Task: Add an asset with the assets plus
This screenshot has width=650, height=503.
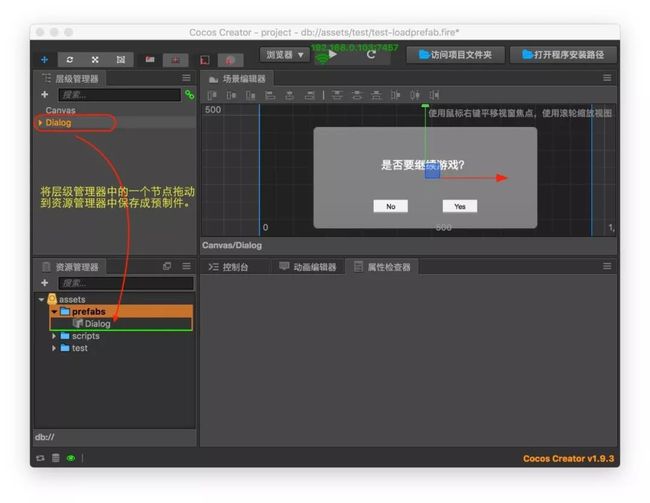Action: tap(44, 283)
